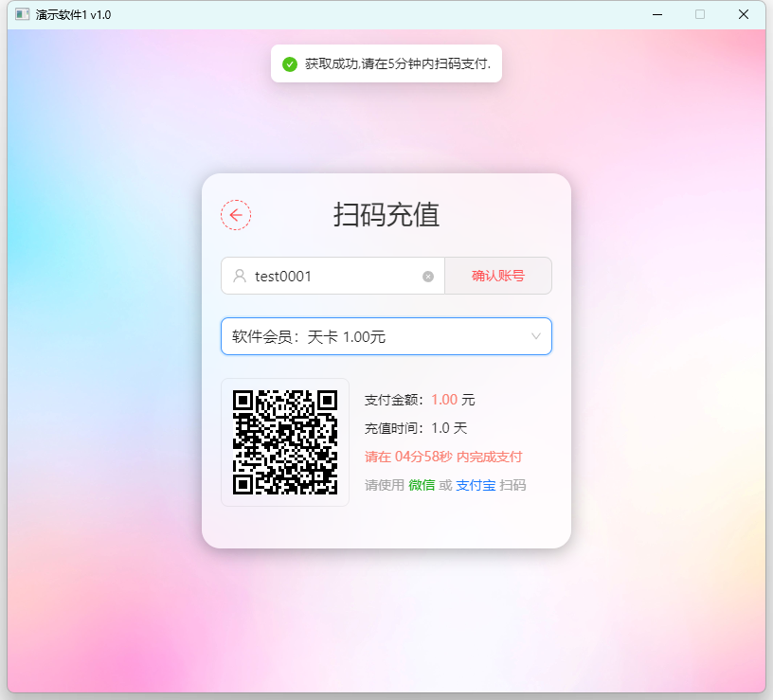Click the app icon in the title bar
This screenshot has width=773, height=700.
click(22, 14)
